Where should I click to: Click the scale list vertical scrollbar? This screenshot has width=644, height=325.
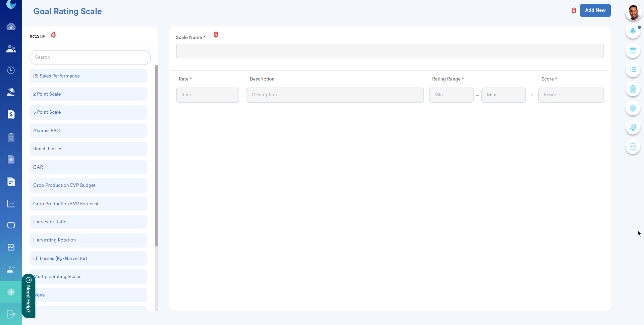pyautogui.click(x=156, y=156)
